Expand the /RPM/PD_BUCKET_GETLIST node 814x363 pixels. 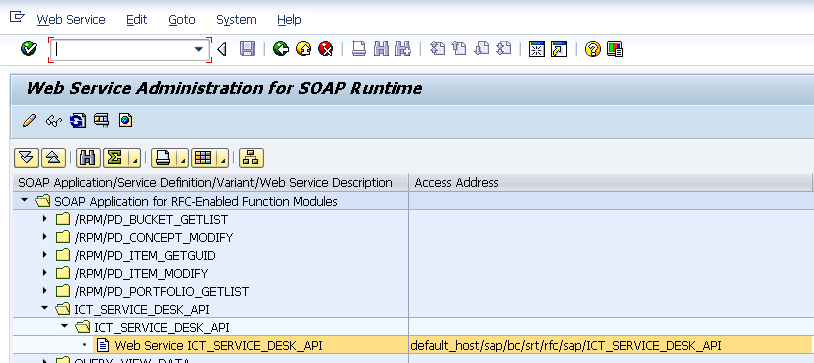pyautogui.click(x=45, y=219)
